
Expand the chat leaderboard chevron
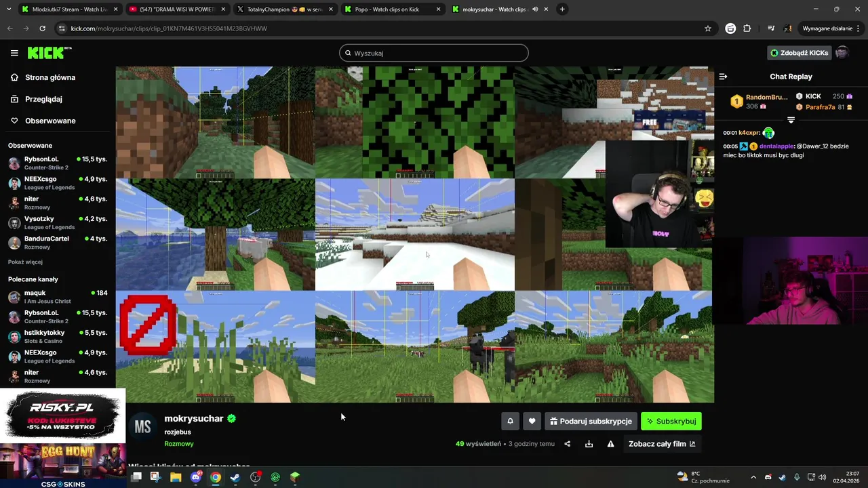[791, 120]
